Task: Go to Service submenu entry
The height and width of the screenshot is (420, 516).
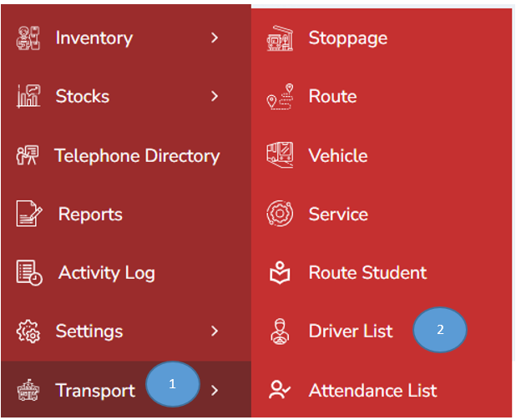Action: pyautogui.click(x=381, y=214)
